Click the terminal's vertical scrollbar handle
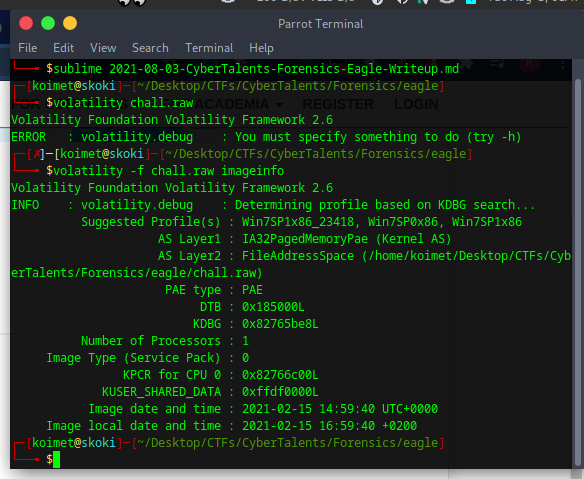 click(578, 272)
